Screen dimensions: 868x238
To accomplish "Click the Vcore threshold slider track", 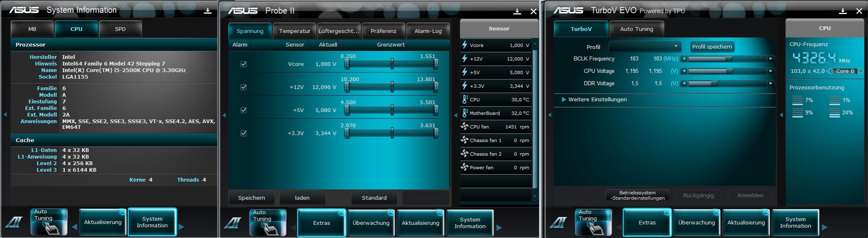I will (x=392, y=64).
